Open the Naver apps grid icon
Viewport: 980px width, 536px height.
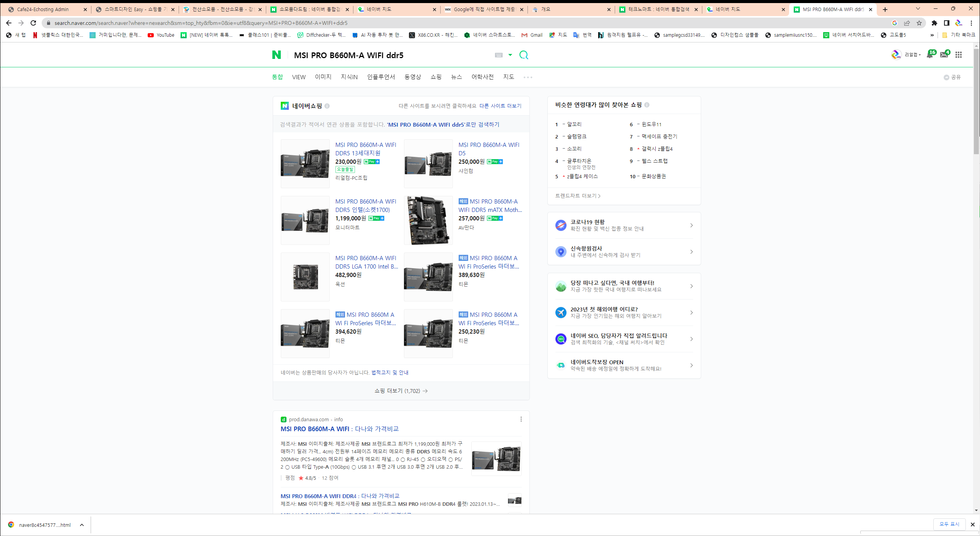pos(958,55)
